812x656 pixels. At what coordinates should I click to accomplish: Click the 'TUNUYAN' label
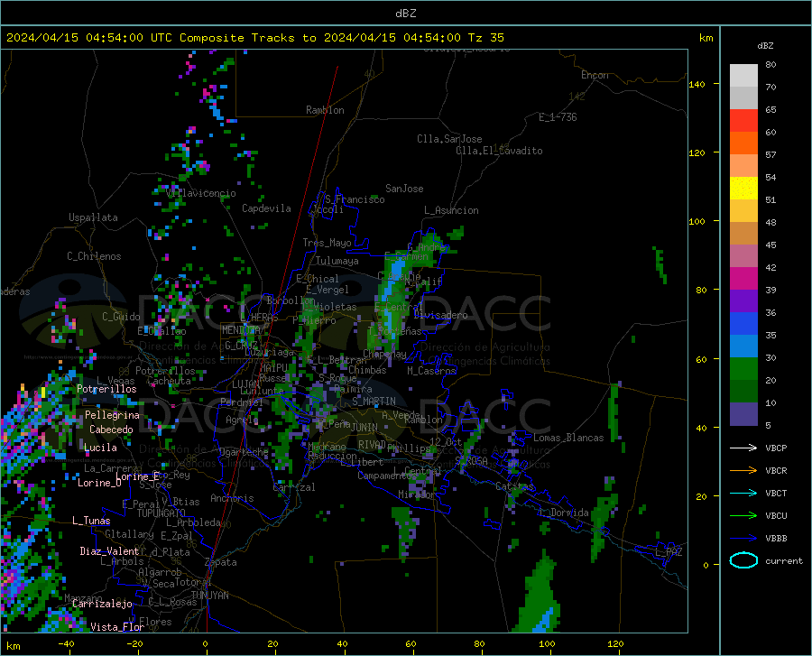[209, 596]
